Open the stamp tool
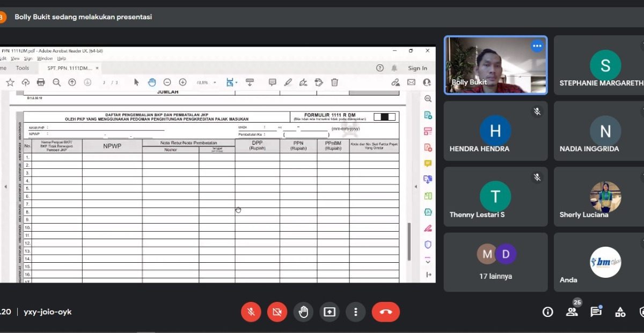 pyautogui.click(x=319, y=83)
